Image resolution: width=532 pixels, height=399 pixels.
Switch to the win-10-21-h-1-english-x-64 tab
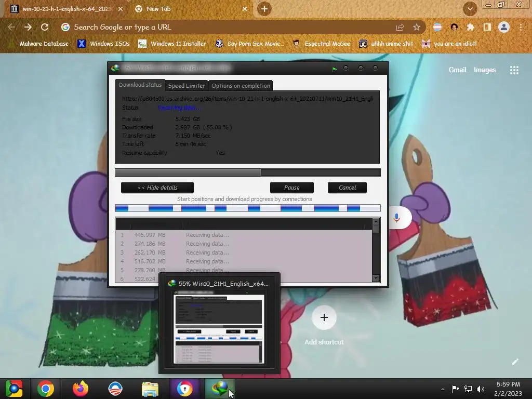click(x=66, y=9)
